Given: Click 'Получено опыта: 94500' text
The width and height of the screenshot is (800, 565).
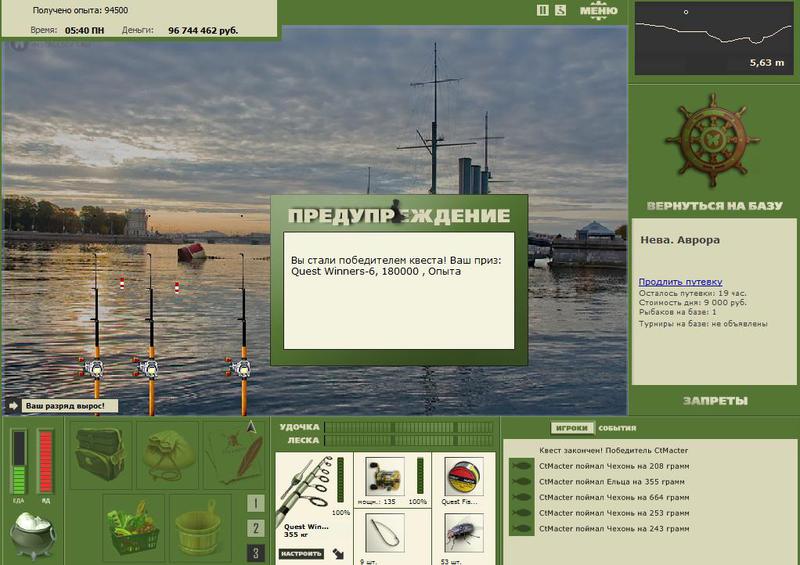Looking at the screenshot, I should [x=81, y=10].
